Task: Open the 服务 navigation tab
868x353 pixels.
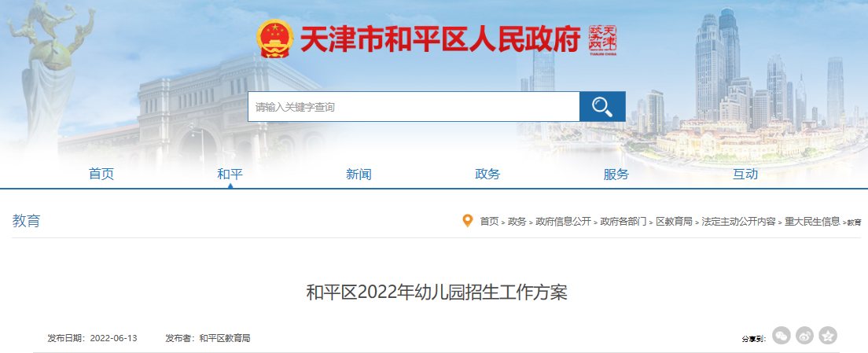Action: 616,175
